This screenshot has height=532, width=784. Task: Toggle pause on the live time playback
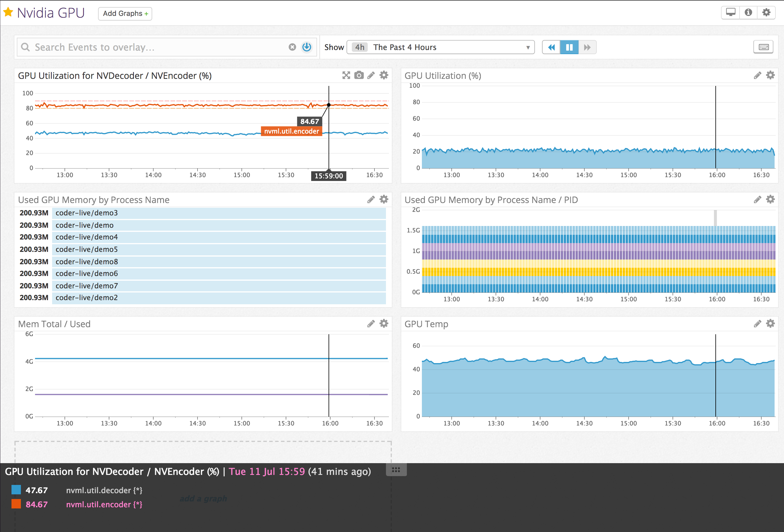(569, 47)
